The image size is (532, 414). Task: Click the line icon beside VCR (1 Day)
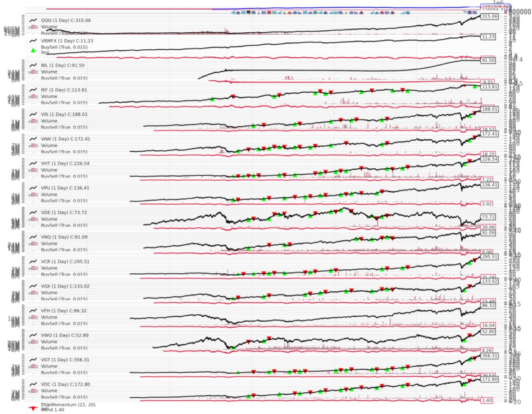tap(33, 261)
